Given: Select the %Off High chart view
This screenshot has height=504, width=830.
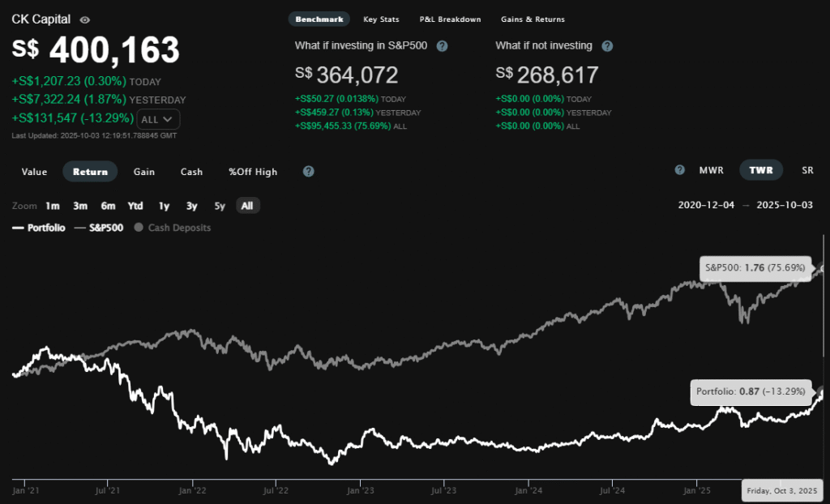Looking at the screenshot, I should [x=252, y=172].
